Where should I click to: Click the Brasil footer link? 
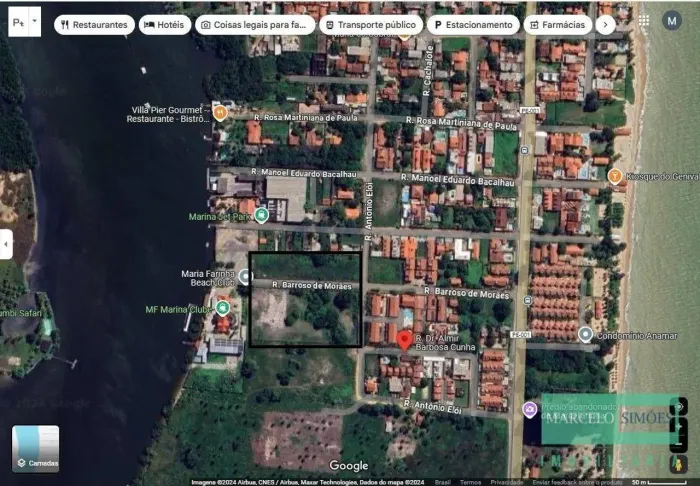(442, 482)
